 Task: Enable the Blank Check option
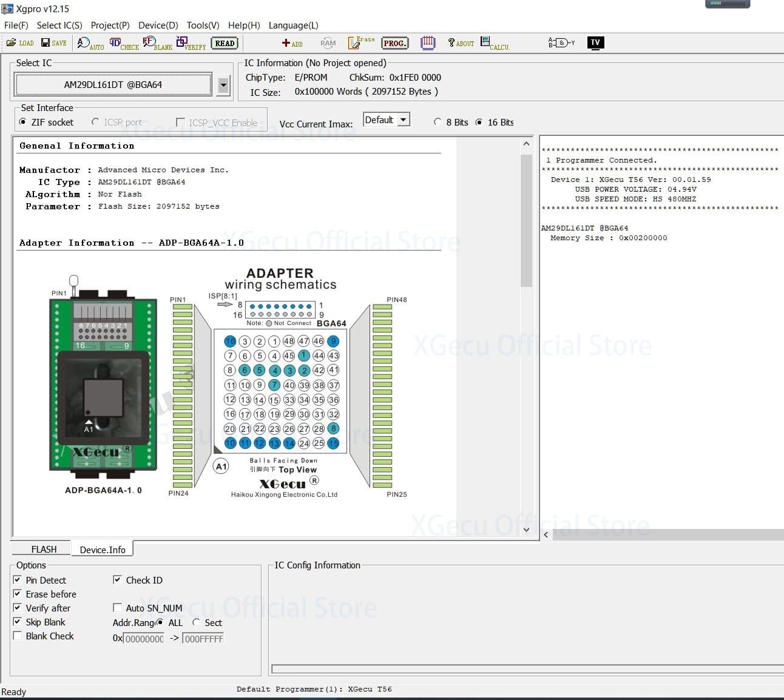click(x=18, y=635)
